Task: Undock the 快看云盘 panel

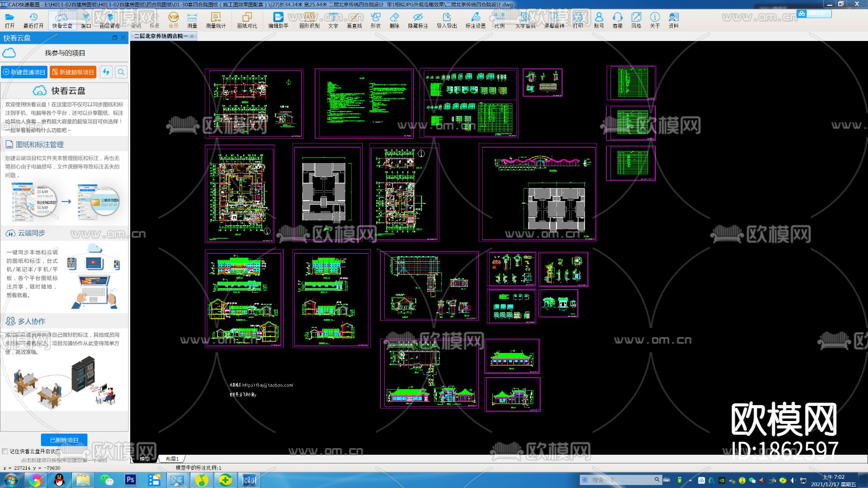Action: (115, 38)
